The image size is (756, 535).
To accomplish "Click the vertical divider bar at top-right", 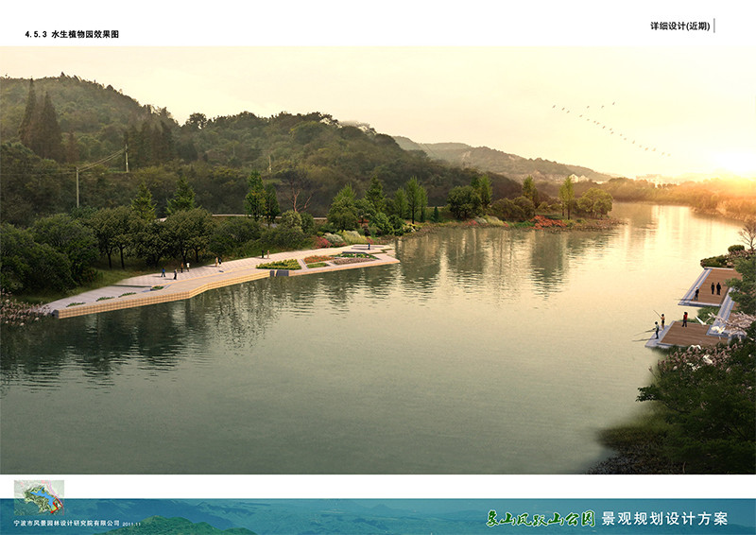I will [x=714, y=26].
